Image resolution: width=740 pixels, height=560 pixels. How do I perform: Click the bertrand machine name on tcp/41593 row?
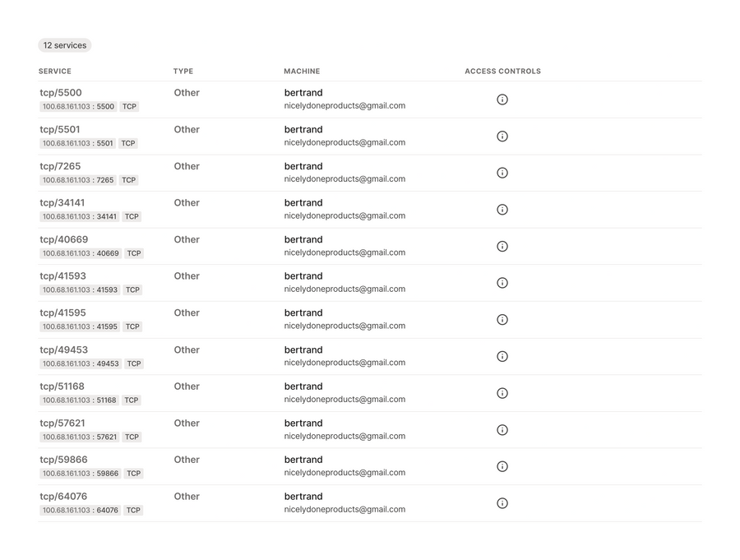303,275
